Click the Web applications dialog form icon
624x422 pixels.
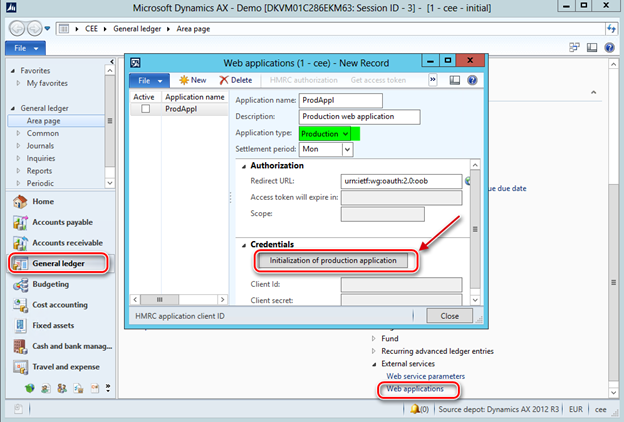(x=135, y=63)
